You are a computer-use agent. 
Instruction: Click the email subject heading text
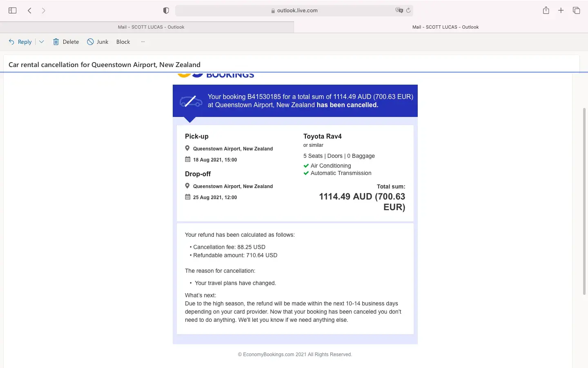coord(105,65)
